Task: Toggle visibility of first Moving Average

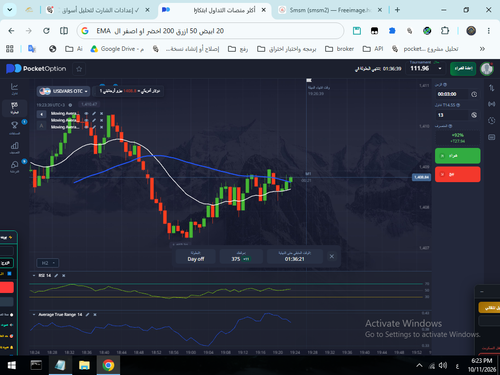Action: 86,114
